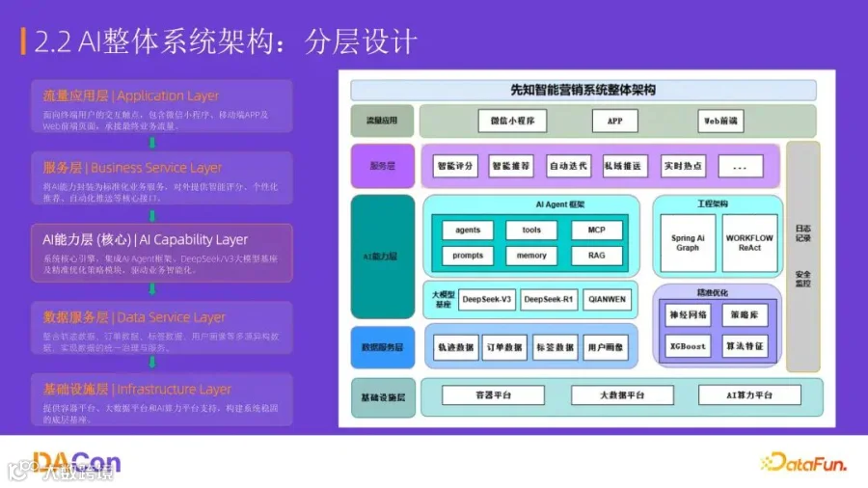Click the 基础设施层 label block in diagram
Viewport: 868px width, 488px height.
[x=383, y=397]
